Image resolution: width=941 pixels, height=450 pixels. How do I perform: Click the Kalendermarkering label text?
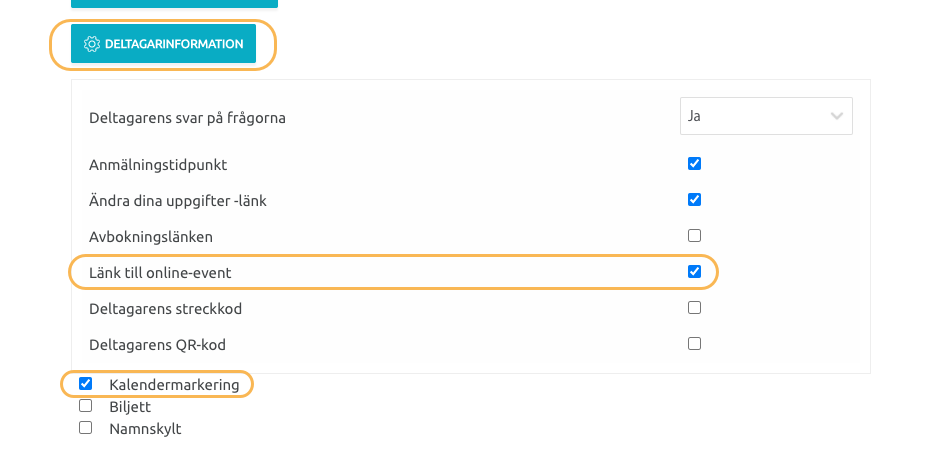174,385
